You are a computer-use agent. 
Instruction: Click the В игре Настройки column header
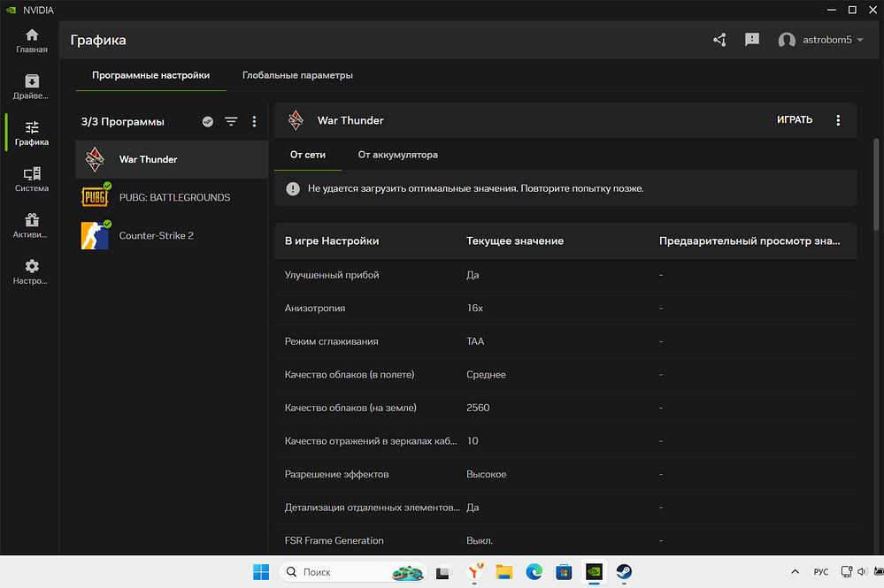click(x=332, y=241)
